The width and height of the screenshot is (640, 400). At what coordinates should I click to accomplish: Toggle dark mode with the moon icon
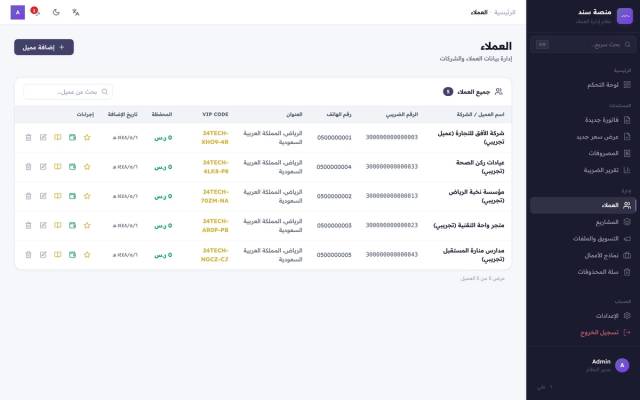56,12
